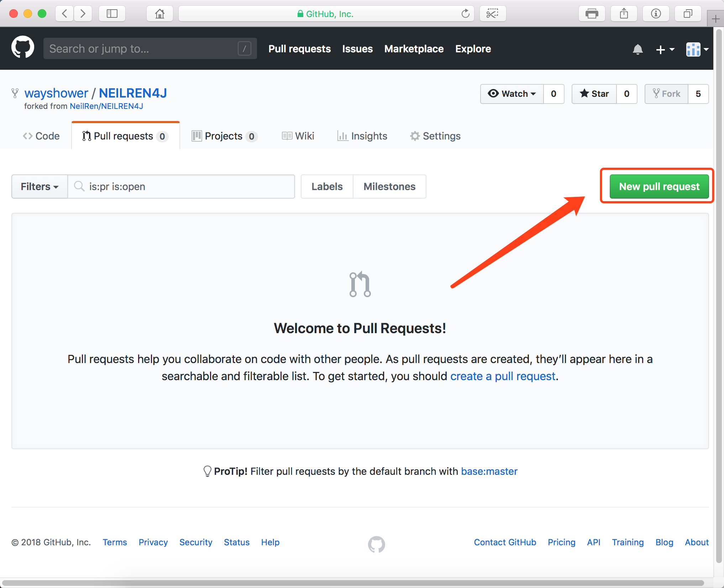The image size is (724, 588).
Task: Select the repository Pull requests tab
Action: click(126, 136)
